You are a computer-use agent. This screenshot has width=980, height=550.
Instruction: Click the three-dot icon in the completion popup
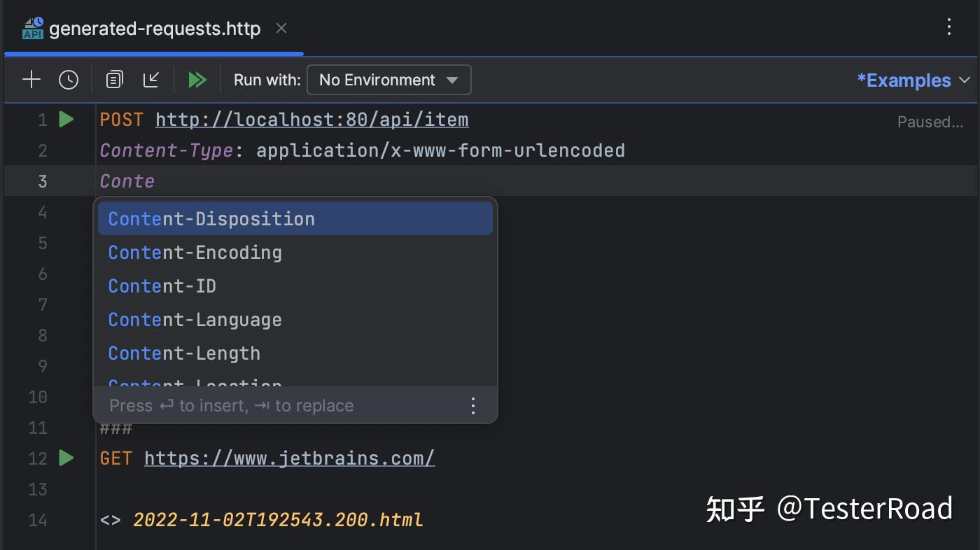[472, 405]
